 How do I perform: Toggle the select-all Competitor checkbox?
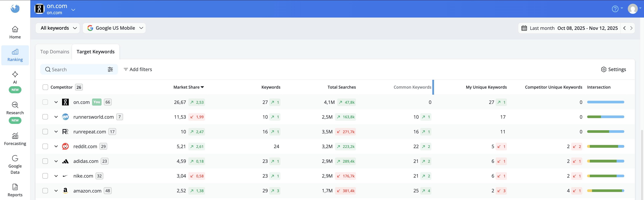(45, 87)
